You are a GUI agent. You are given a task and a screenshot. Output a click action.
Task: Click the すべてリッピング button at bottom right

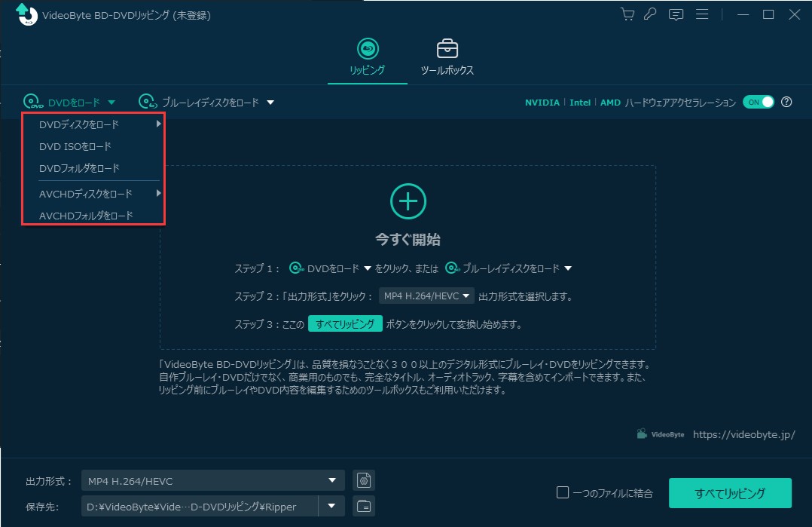click(x=729, y=493)
